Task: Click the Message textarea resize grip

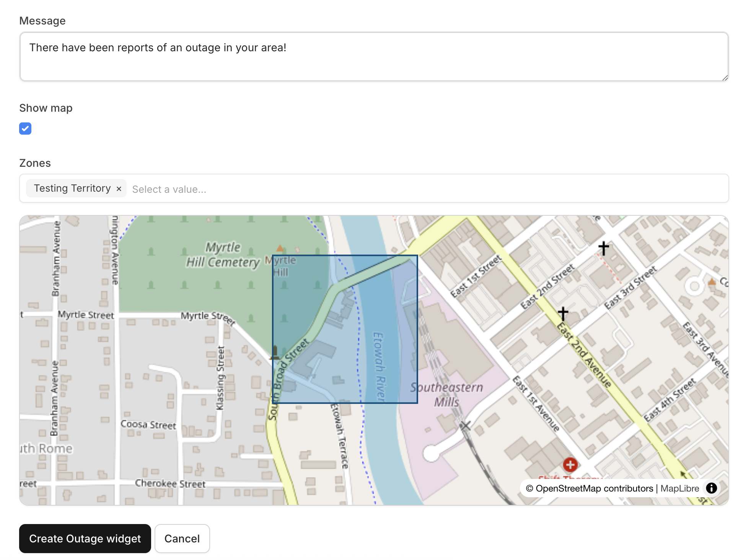Action: 726,78
